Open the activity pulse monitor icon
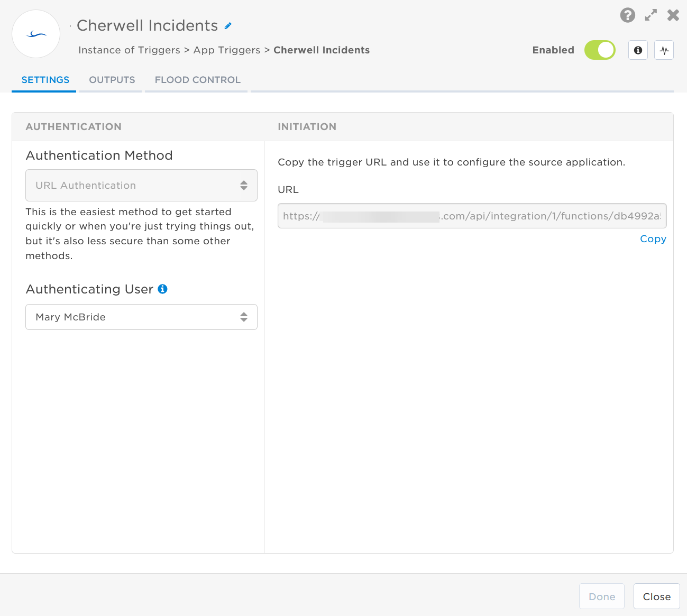 pos(664,50)
